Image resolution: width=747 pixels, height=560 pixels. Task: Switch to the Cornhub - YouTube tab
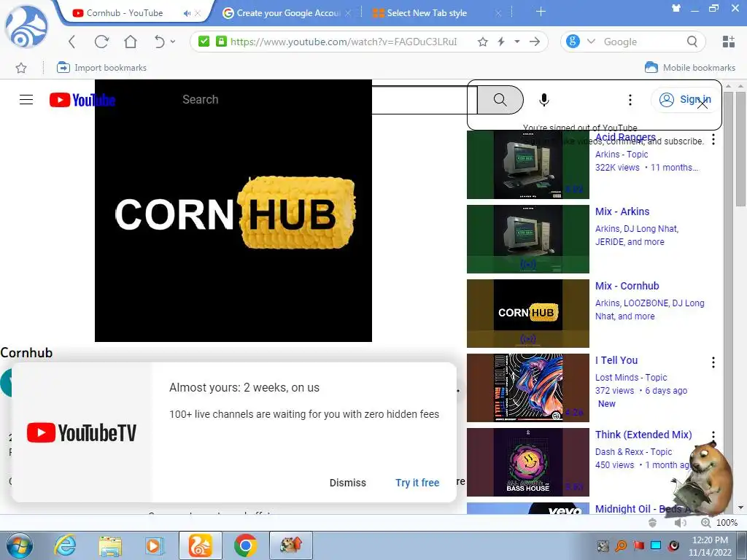click(124, 13)
